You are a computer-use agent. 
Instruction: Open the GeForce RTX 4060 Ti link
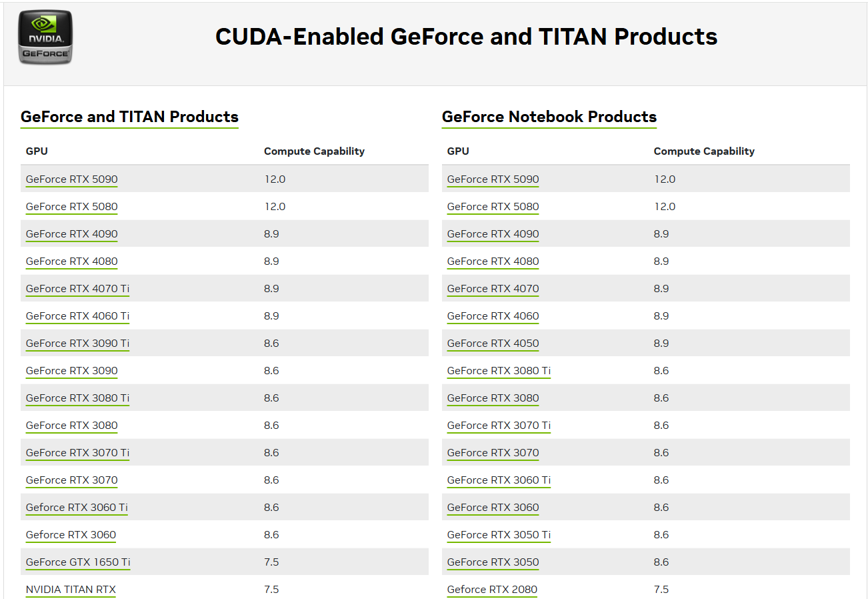coord(77,316)
